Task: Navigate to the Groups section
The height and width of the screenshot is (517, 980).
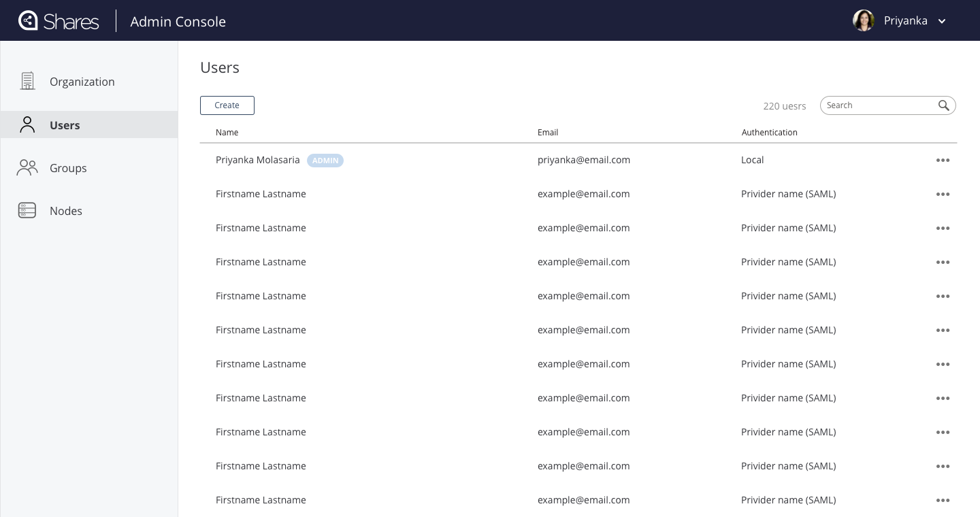Action: pos(68,168)
